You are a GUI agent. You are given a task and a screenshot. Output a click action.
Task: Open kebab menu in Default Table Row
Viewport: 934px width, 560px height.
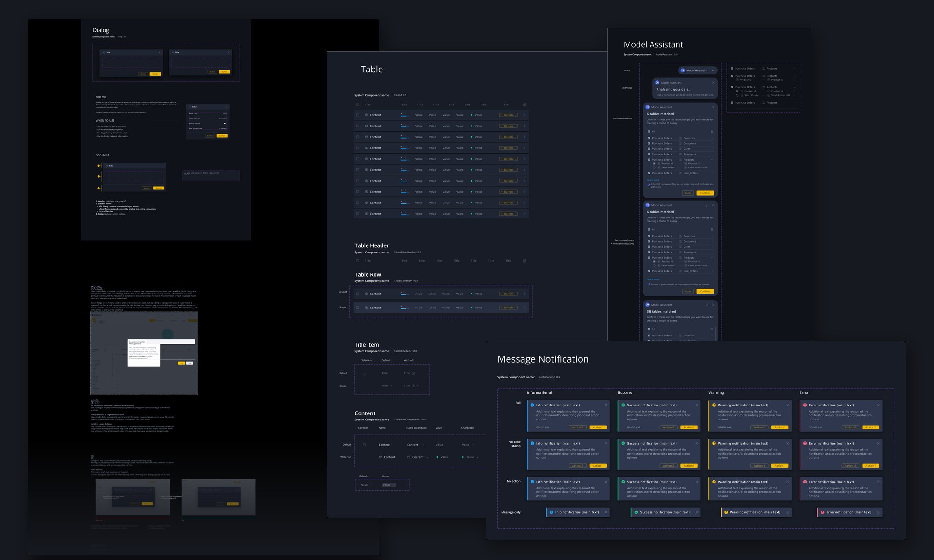click(x=524, y=294)
